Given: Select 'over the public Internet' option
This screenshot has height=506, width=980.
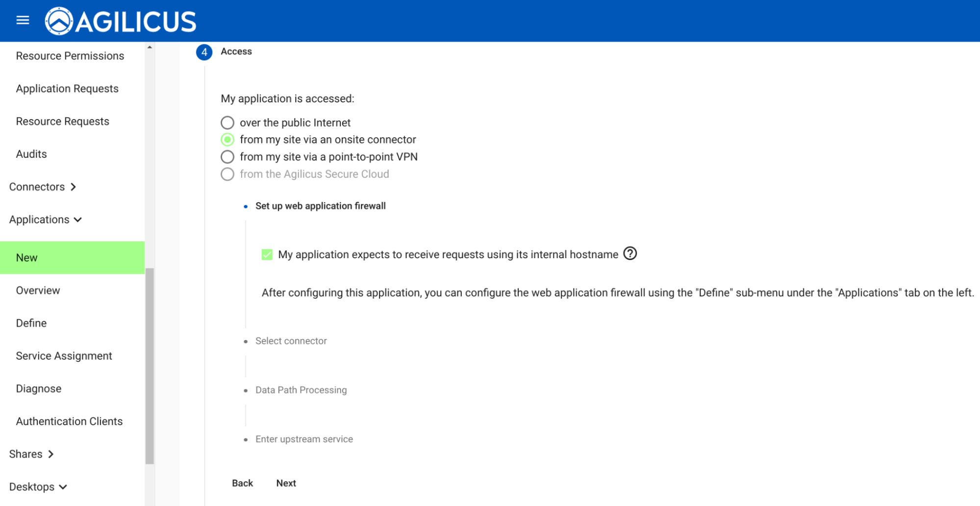Looking at the screenshot, I should tap(227, 122).
